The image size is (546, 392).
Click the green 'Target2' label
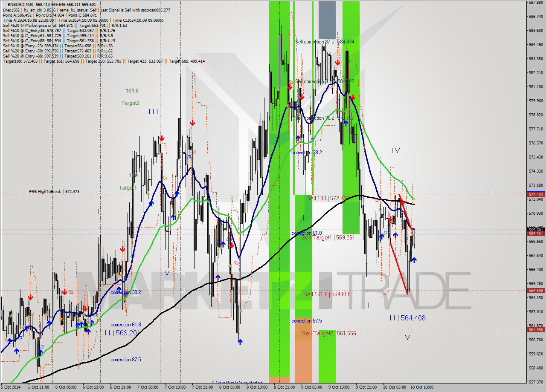(x=130, y=103)
